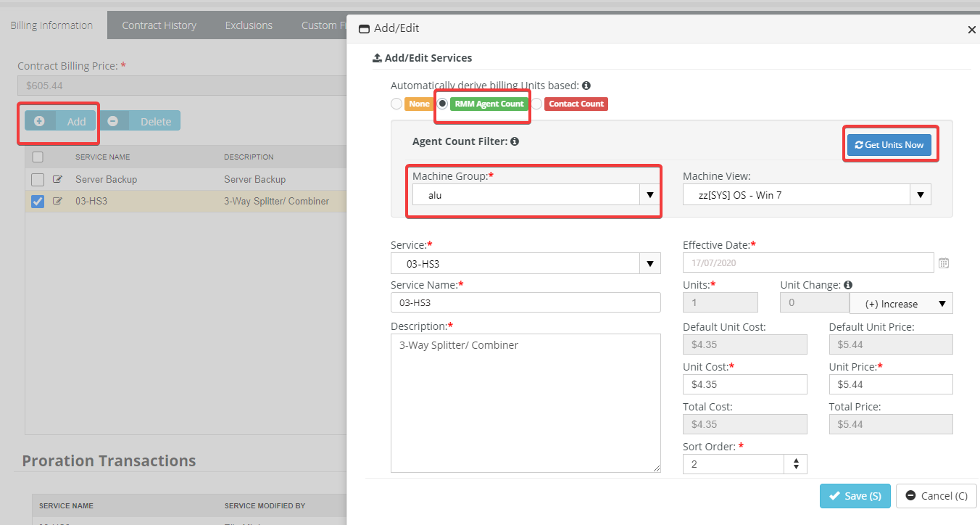Click the Sort Order stepper arrows
Image resolution: width=980 pixels, height=525 pixels.
pos(796,464)
